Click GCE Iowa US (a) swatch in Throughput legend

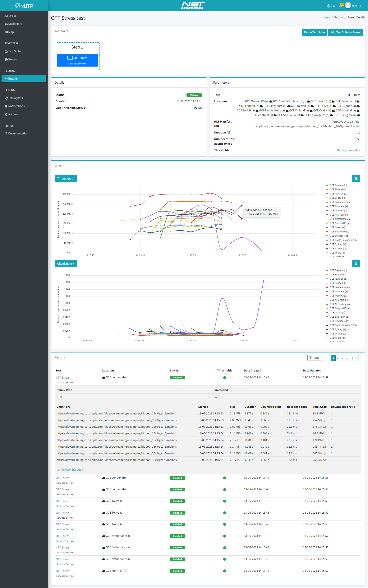click(327, 194)
